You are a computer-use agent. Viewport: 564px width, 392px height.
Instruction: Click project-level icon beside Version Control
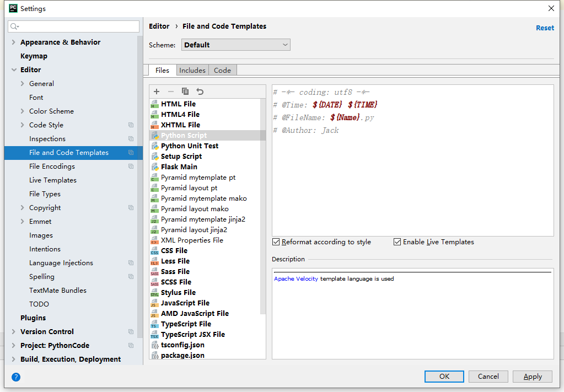(x=131, y=331)
